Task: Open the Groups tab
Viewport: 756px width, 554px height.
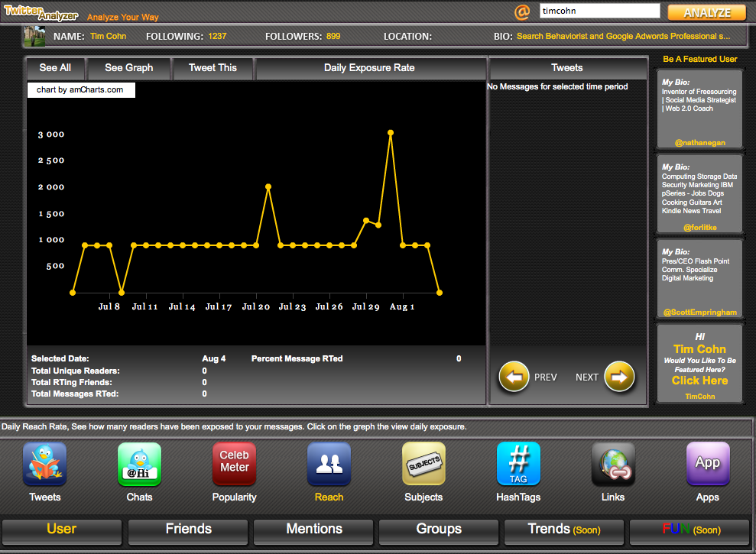Action: click(x=439, y=530)
